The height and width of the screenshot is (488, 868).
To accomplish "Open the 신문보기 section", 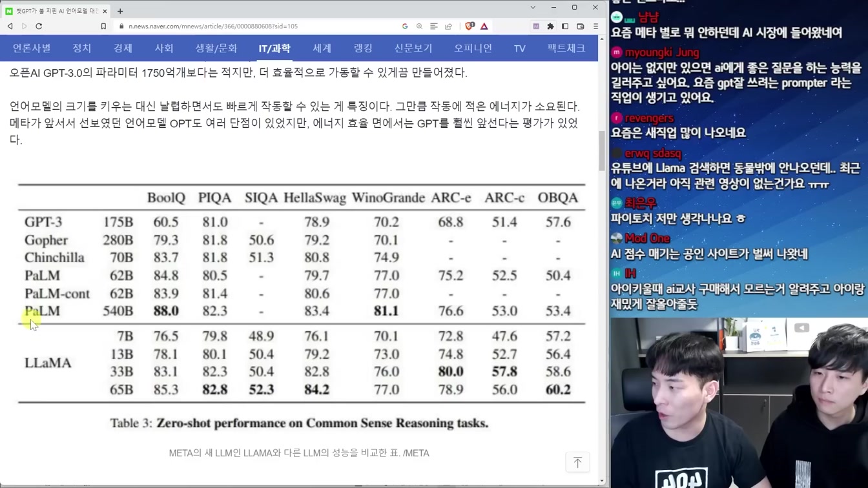I will 413,48.
